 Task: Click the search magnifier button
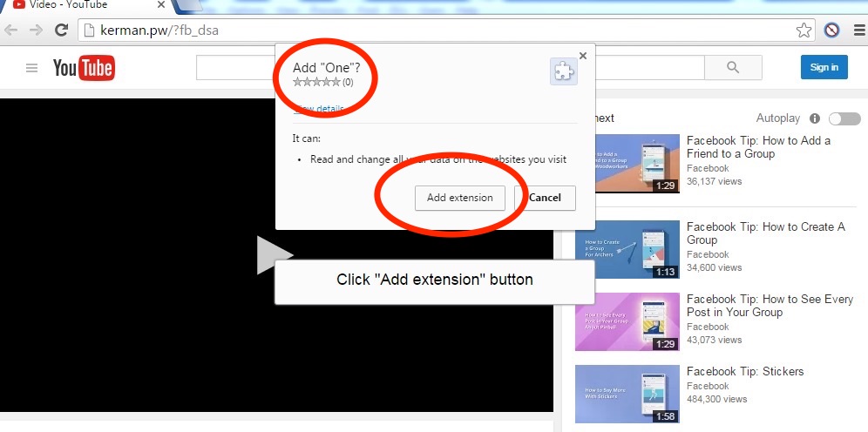(733, 67)
